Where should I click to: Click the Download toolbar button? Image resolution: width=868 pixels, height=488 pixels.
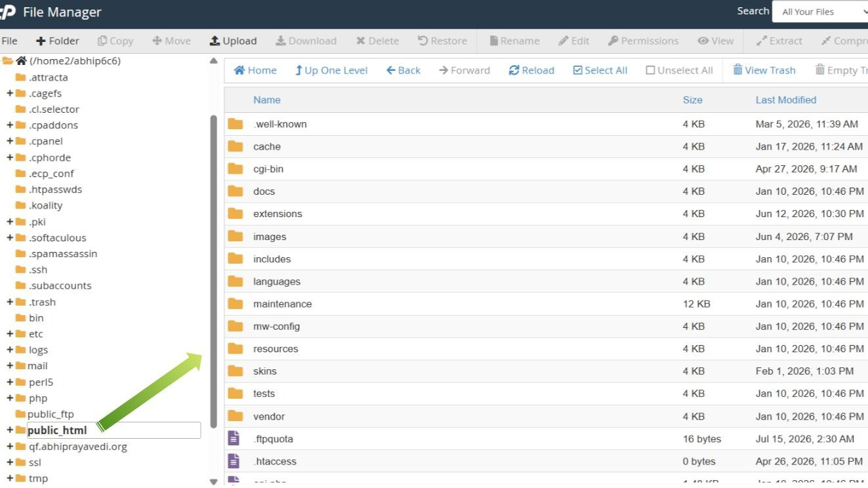coord(306,41)
